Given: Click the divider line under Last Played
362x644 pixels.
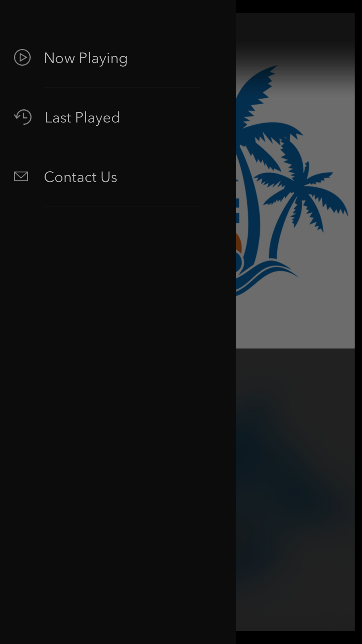Looking at the screenshot, I should click(x=122, y=147).
